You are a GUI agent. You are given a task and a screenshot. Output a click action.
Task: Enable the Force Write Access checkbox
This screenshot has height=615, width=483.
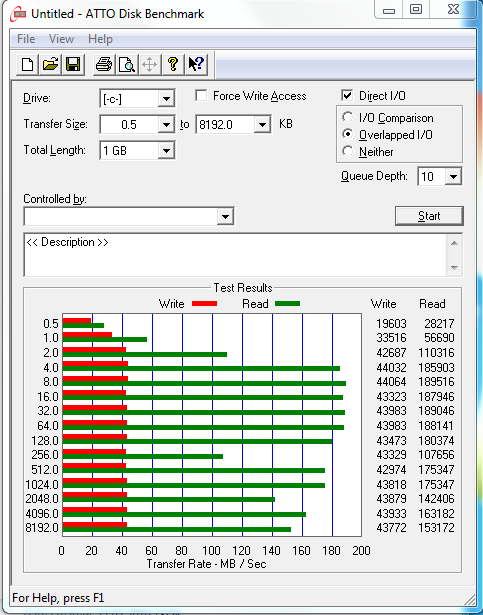pyautogui.click(x=201, y=95)
